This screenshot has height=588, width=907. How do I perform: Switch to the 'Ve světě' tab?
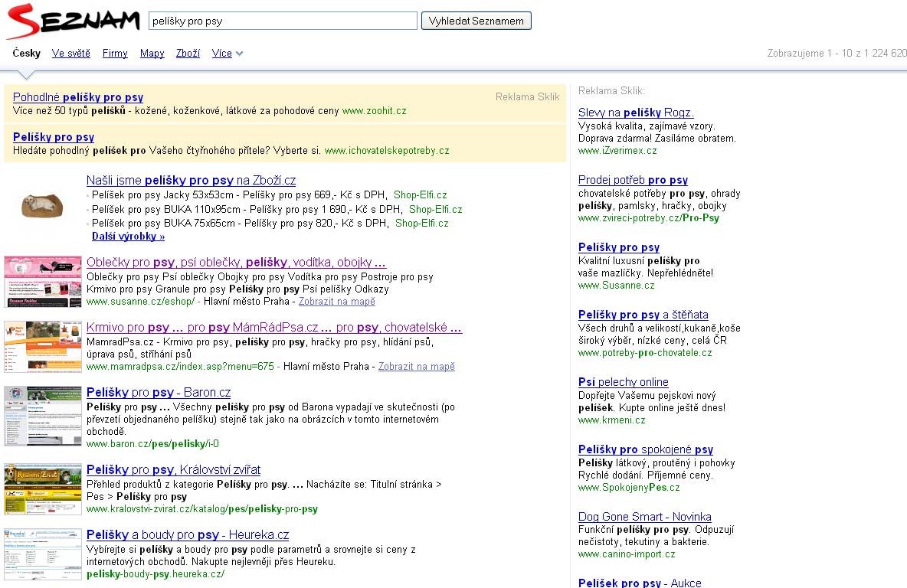coord(71,53)
